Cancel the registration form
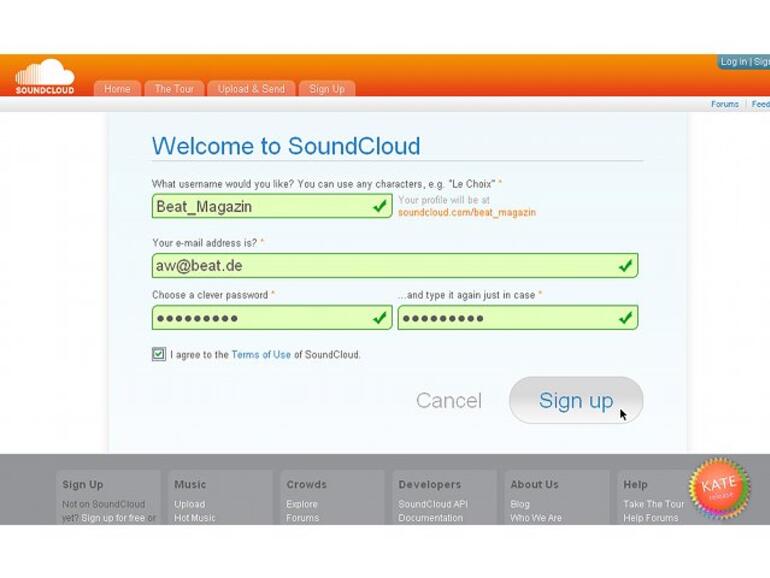This screenshot has width=770, height=578. 448,401
